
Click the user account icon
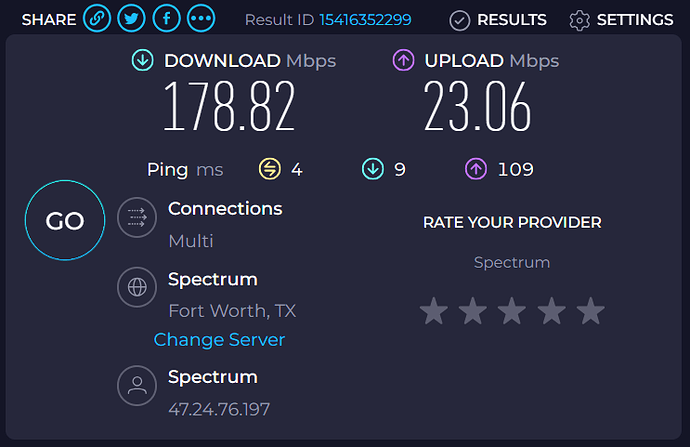[136, 386]
